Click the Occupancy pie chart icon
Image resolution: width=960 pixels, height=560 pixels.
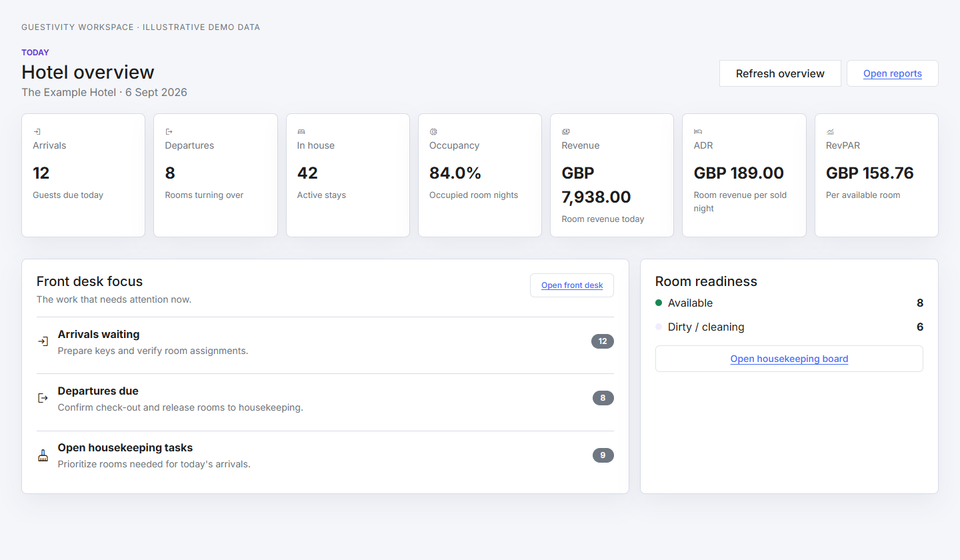point(433,132)
